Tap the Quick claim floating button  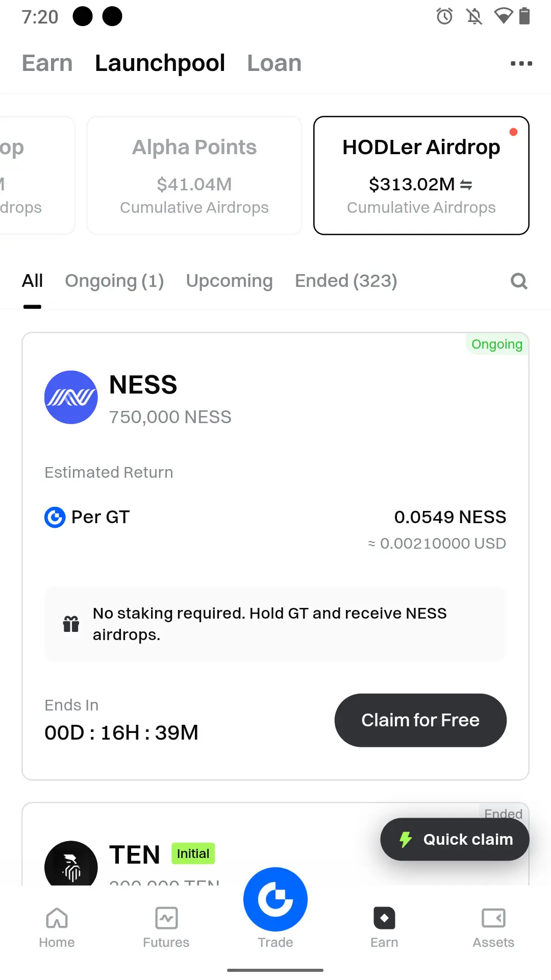[x=455, y=839]
